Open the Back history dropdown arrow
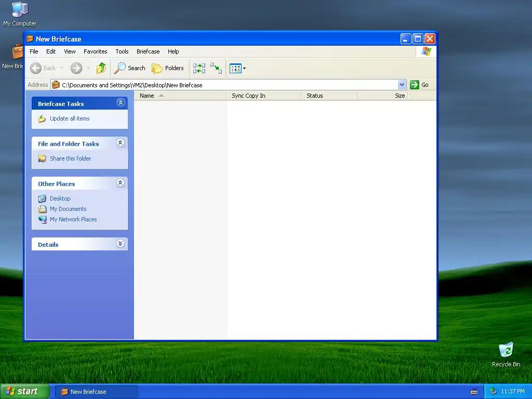 tap(62, 68)
